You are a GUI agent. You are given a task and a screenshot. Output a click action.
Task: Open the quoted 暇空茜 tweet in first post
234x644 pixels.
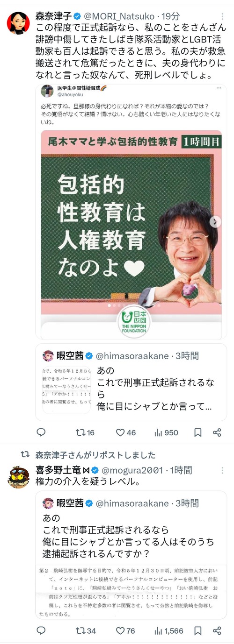click(131, 381)
